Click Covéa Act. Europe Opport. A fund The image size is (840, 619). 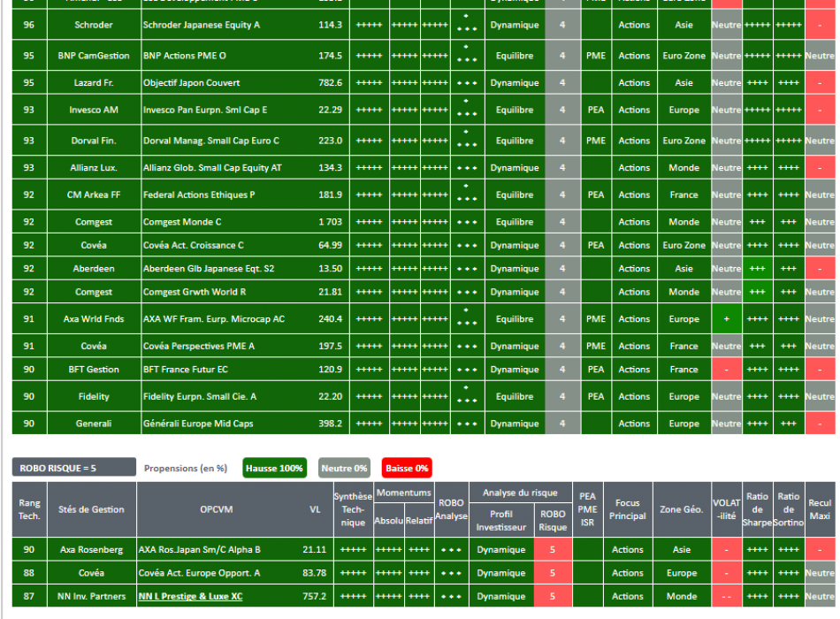click(x=199, y=573)
